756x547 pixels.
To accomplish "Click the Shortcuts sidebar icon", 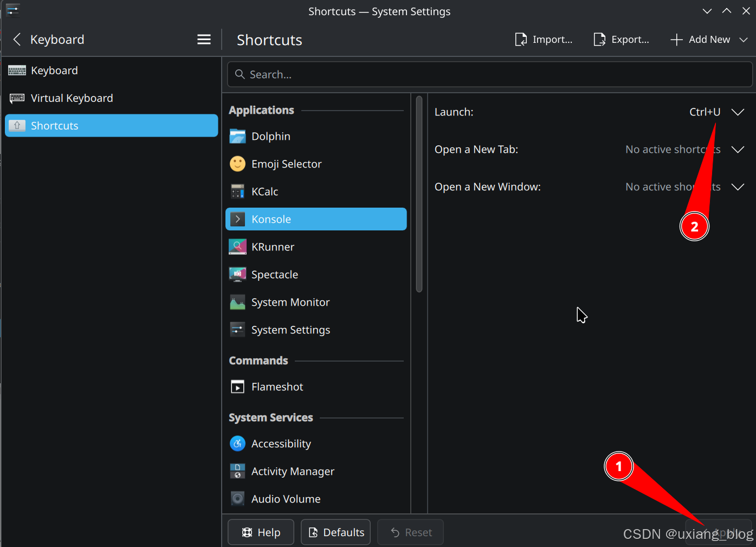I will (17, 126).
